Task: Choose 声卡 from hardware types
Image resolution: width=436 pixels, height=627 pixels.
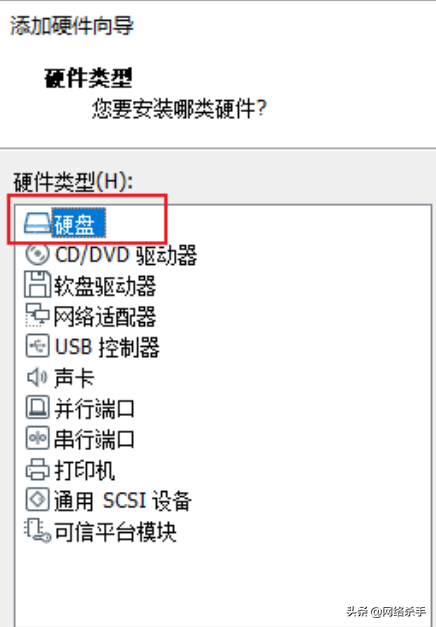Action: point(74,377)
